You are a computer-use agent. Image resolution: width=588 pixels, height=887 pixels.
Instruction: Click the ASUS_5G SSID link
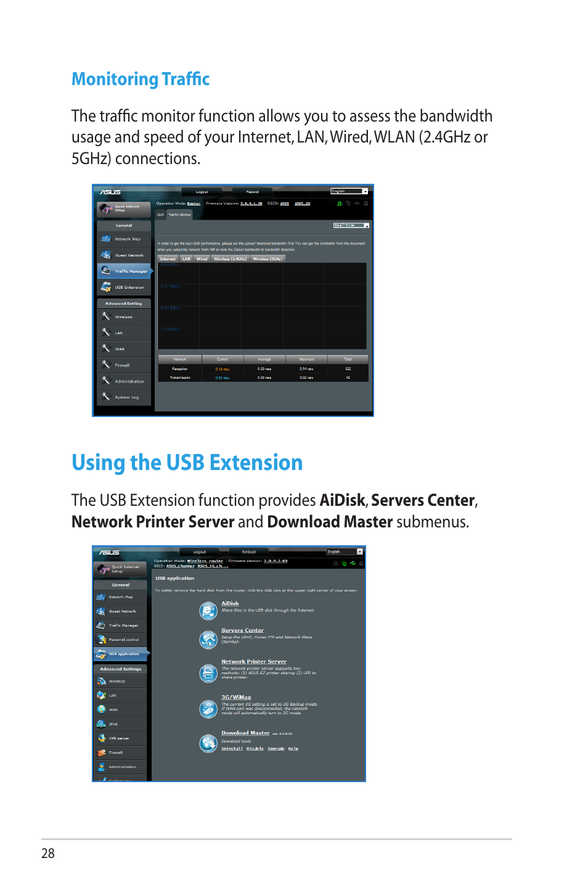302,204
